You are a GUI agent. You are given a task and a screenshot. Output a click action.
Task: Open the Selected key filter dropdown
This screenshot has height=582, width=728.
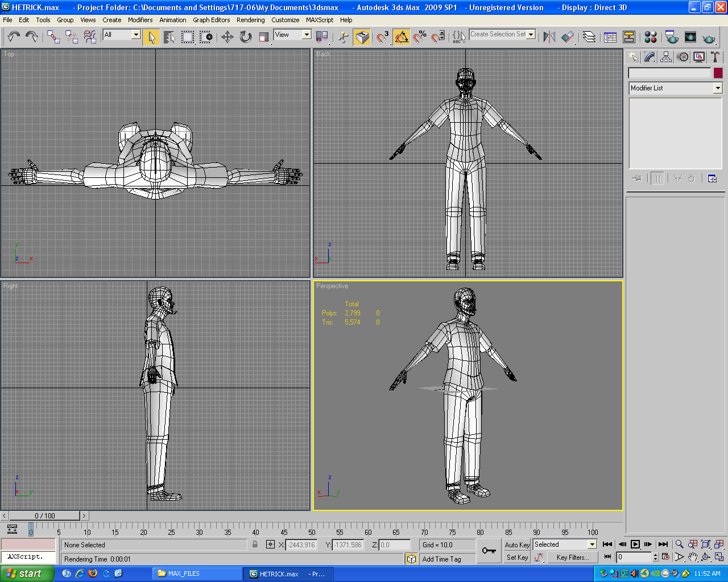click(592, 544)
